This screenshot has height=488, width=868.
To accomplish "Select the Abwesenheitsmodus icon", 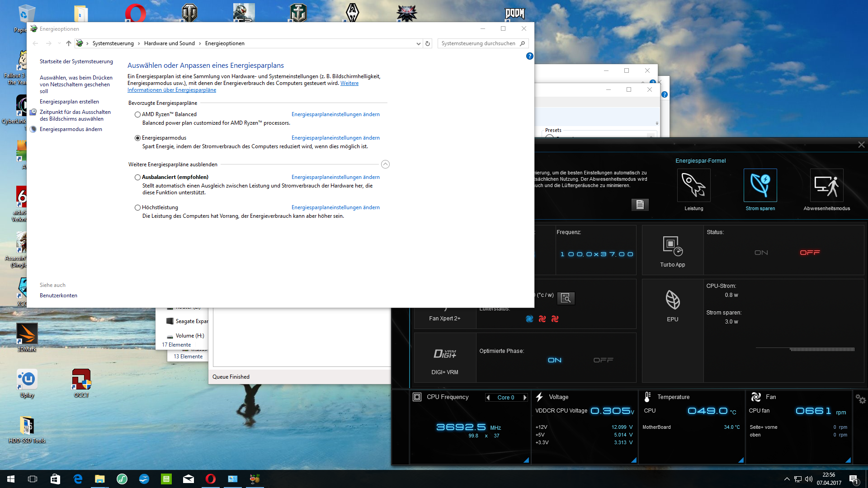I will coord(826,185).
